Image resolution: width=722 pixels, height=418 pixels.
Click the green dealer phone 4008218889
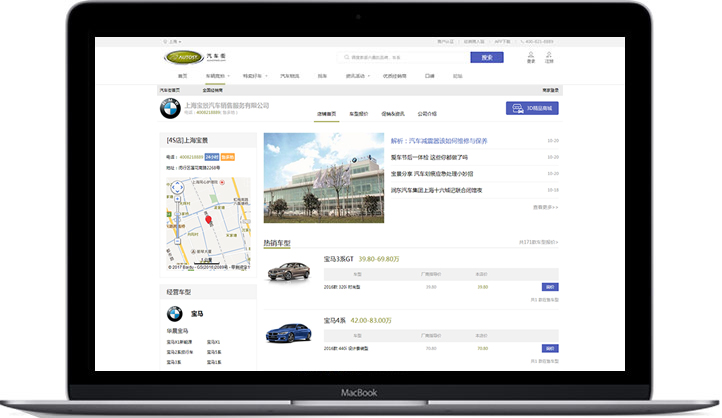207,112
